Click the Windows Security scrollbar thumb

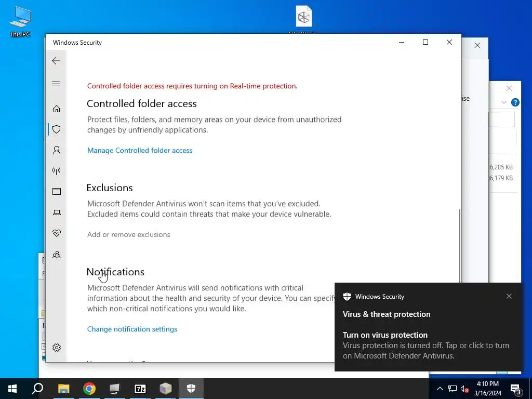coord(460,246)
